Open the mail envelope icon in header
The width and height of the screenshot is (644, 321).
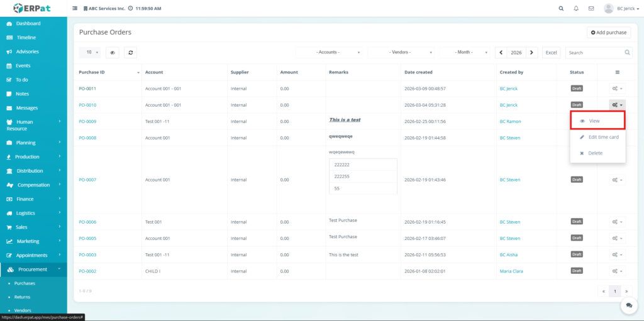[x=591, y=9]
